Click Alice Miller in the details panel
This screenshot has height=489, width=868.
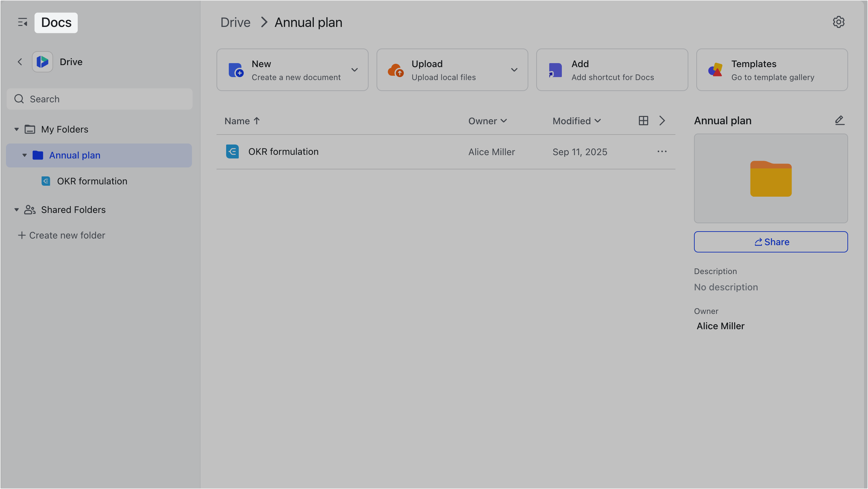721,326
